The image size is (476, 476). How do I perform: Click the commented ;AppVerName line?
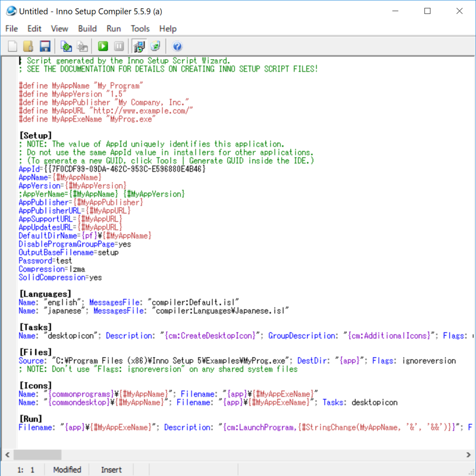102,194
